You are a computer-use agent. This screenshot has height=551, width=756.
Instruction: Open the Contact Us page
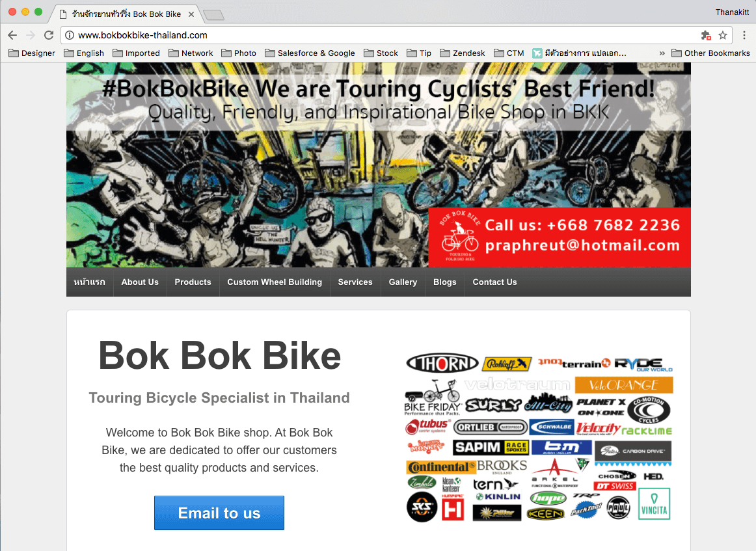494,282
